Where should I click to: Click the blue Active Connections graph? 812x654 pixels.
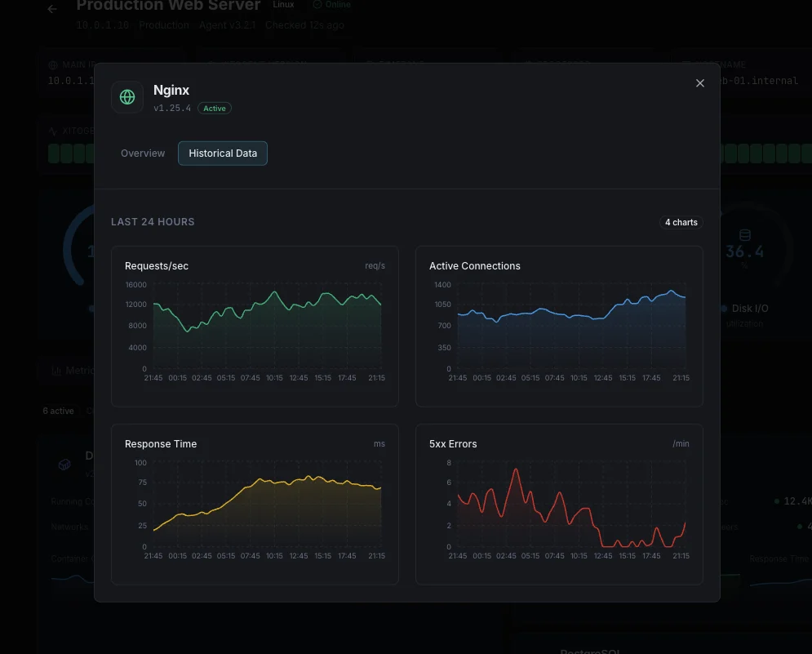tap(572, 326)
